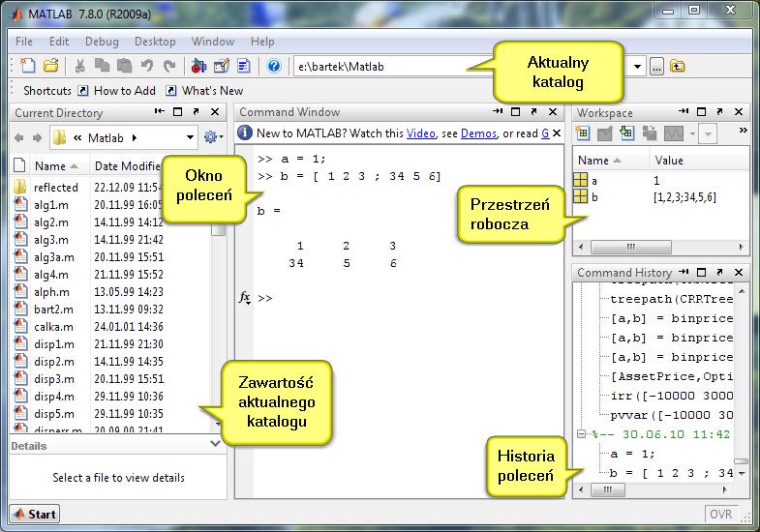Click the New M-file icon in toolbar
Image resolution: width=760 pixels, height=532 pixels.
point(28,66)
